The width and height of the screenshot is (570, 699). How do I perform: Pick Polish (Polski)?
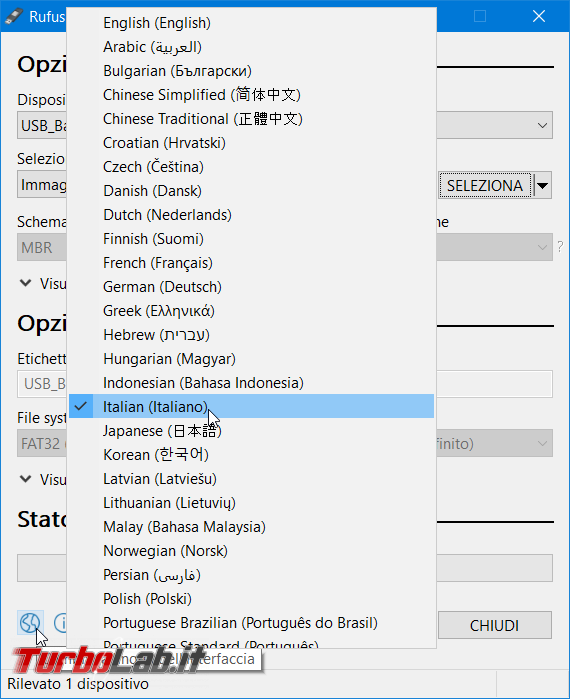coord(251,599)
